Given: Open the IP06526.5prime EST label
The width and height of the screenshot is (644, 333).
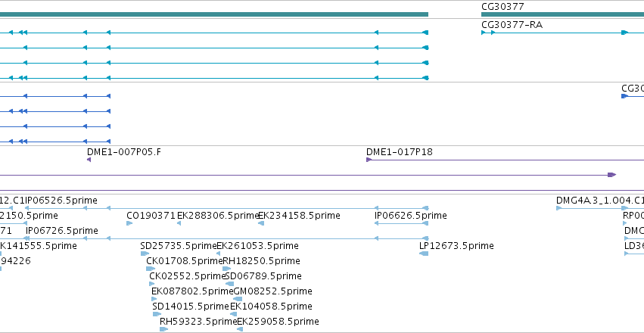Looking at the screenshot, I should [61, 201].
